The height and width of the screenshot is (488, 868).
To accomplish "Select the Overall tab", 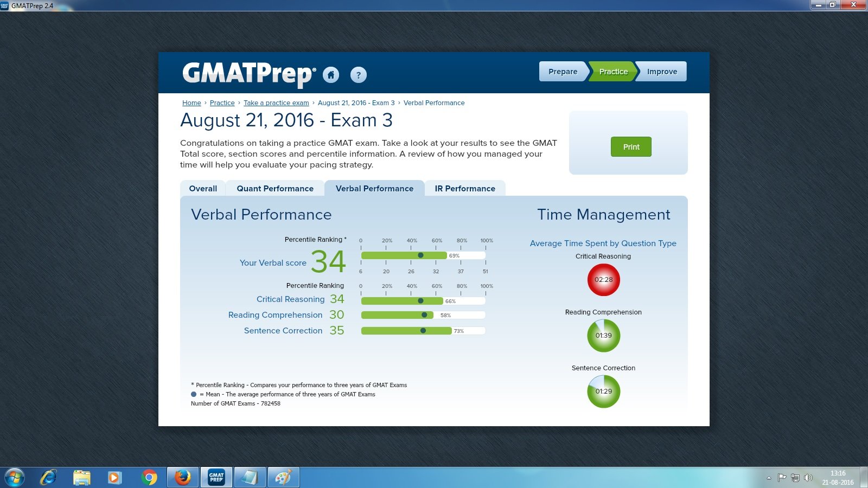I will (x=202, y=188).
